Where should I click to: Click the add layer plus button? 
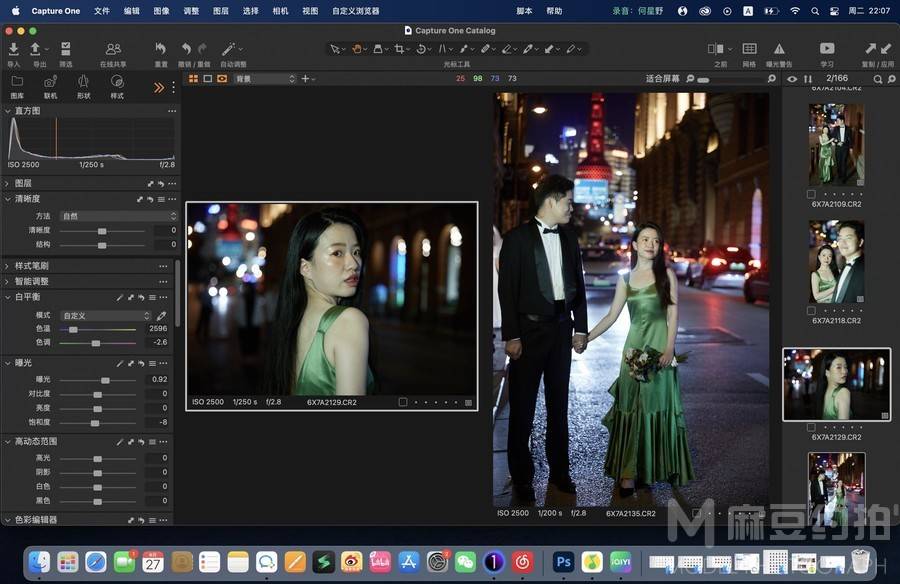(x=305, y=79)
